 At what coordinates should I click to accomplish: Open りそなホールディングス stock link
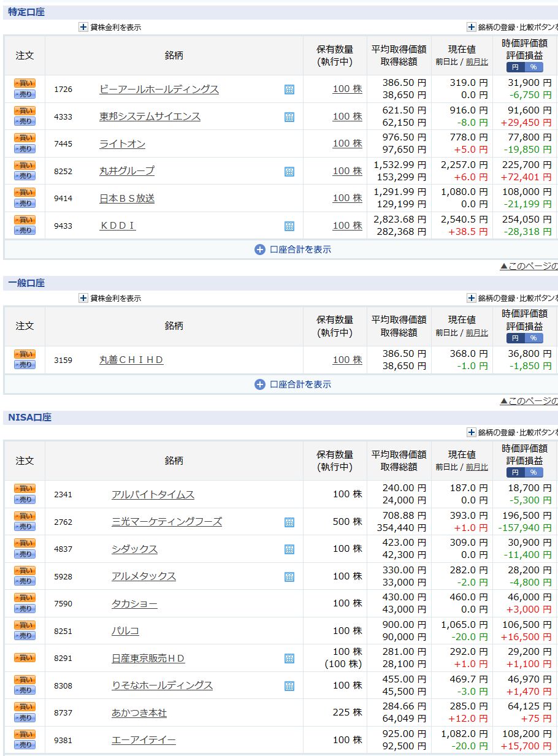tap(162, 685)
